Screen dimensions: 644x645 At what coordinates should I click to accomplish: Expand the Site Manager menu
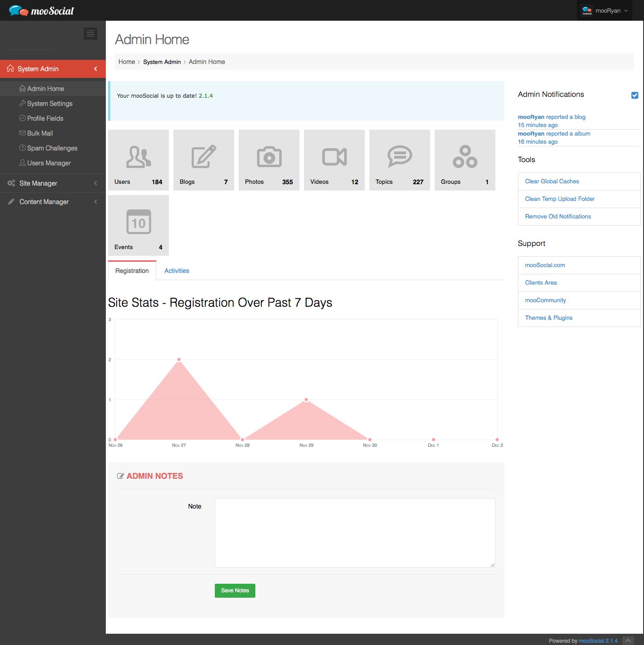click(x=53, y=183)
